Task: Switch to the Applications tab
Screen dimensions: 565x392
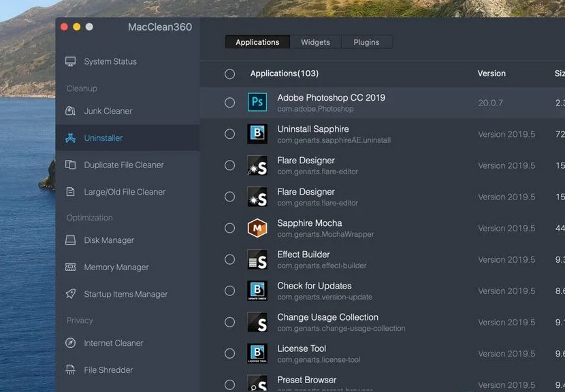Action: (257, 42)
